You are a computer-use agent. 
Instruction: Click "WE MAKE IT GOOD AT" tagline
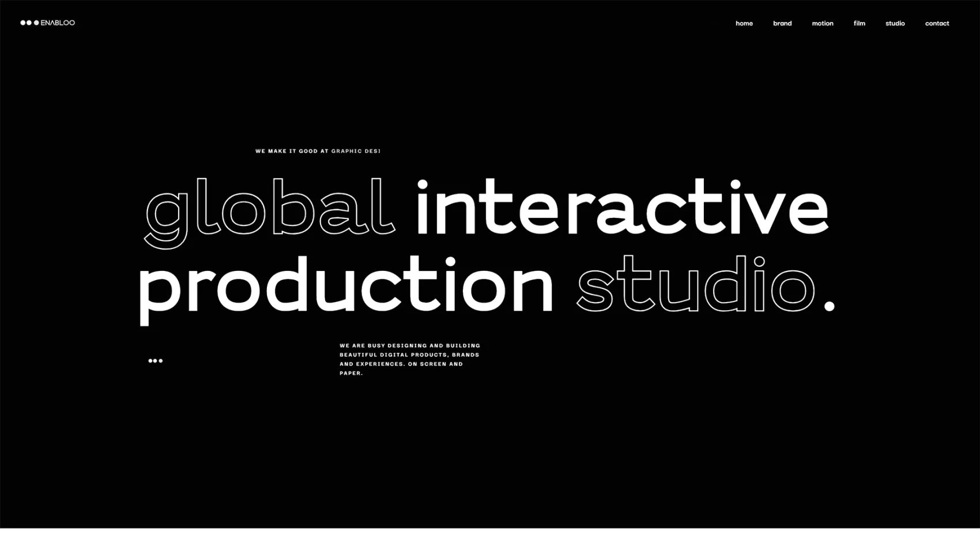292,152
